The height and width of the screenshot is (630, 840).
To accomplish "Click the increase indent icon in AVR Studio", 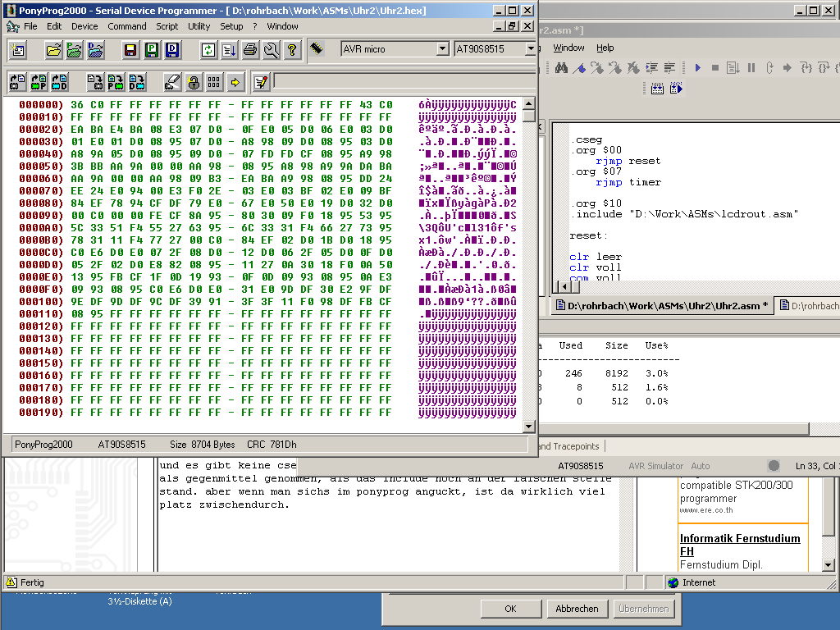I will coord(651,68).
